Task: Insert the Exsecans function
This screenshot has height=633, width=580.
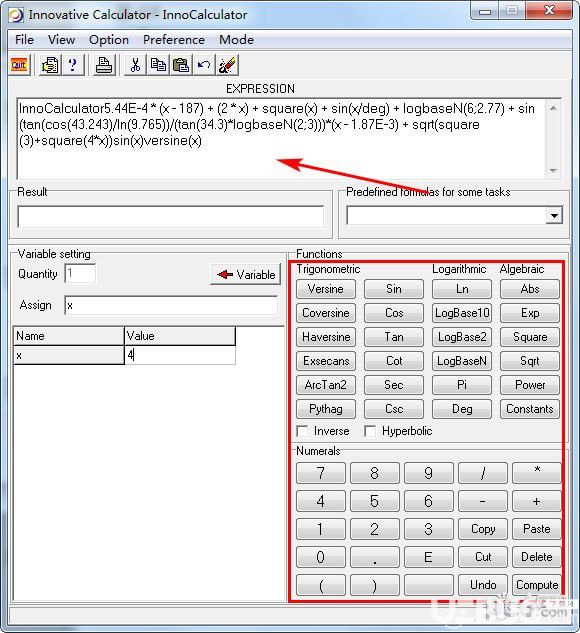Action: pyautogui.click(x=326, y=361)
